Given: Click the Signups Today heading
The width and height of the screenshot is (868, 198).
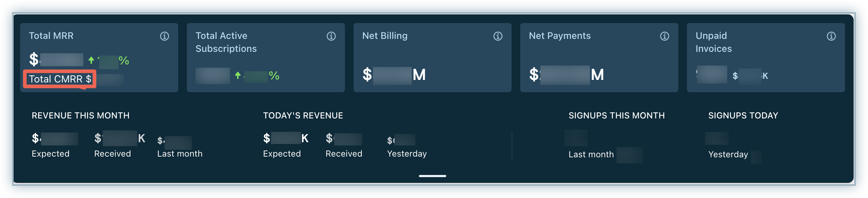Looking at the screenshot, I should [x=743, y=116].
